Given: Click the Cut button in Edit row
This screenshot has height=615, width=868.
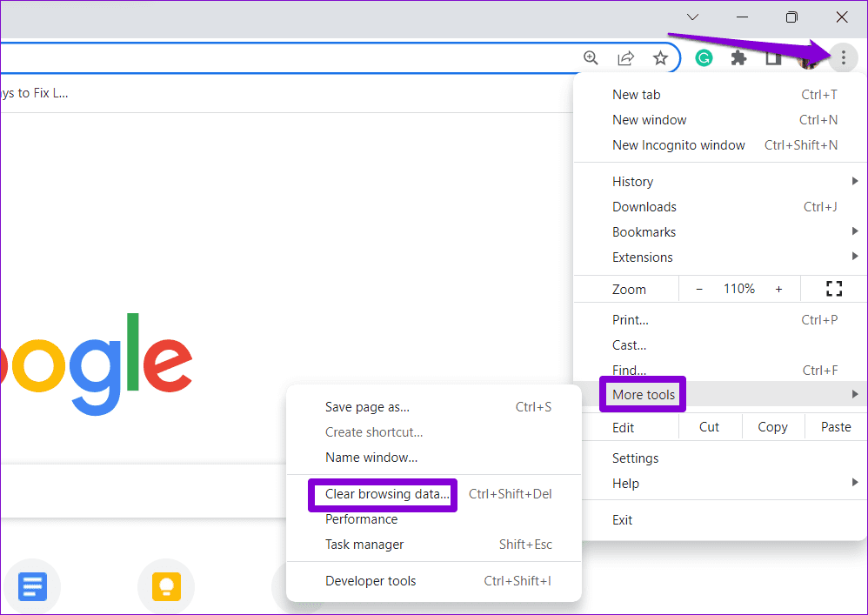Looking at the screenshot, I should point(709,427).
